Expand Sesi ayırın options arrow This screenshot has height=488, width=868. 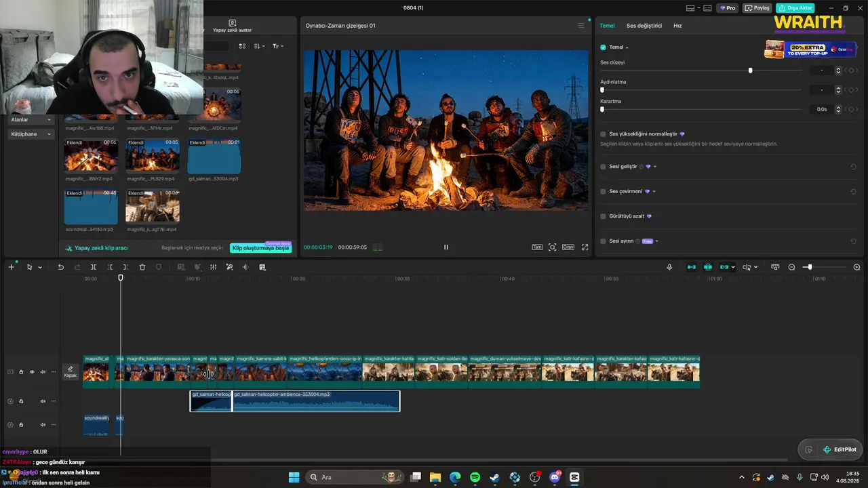[656, 241]
